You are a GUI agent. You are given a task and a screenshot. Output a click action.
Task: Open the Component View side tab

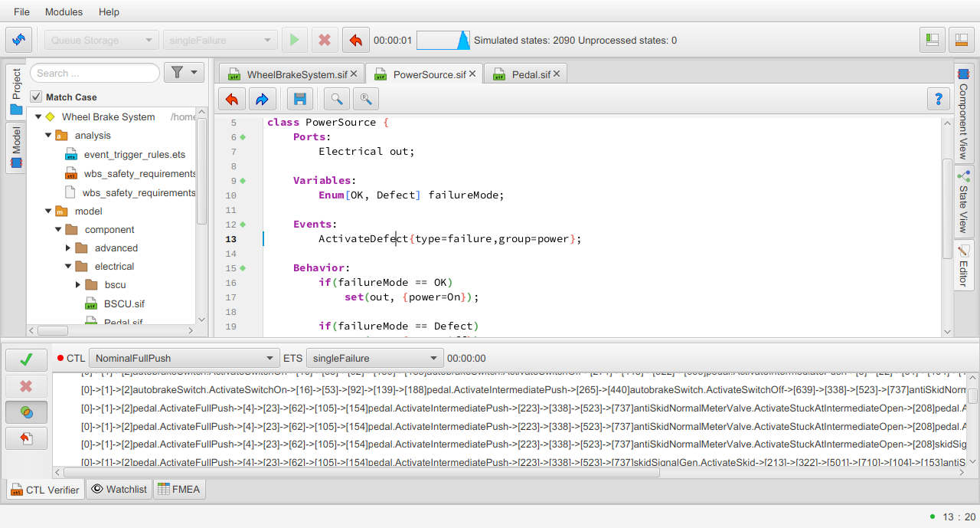point(963,114)
